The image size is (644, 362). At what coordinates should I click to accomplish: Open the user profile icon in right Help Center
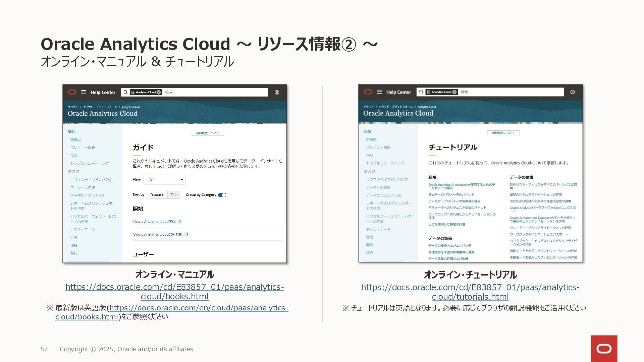pyautogui.click(x=573, y=92)
